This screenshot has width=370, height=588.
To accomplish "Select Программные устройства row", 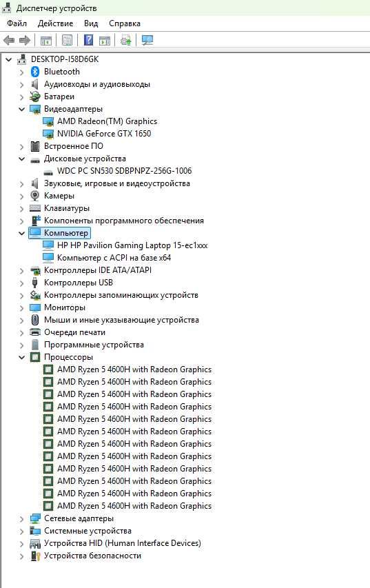I will [94, 344].
